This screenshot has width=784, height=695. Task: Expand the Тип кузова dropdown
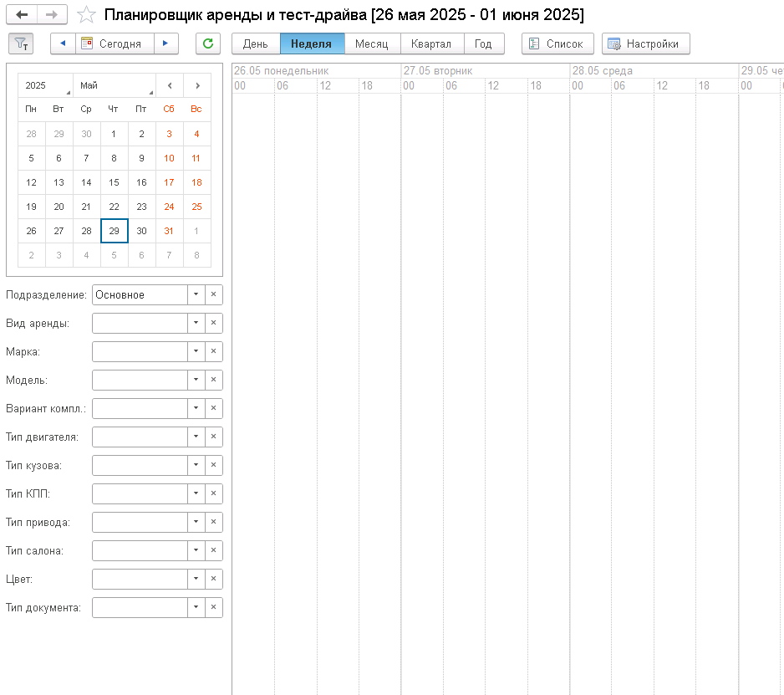coord(196,465)
